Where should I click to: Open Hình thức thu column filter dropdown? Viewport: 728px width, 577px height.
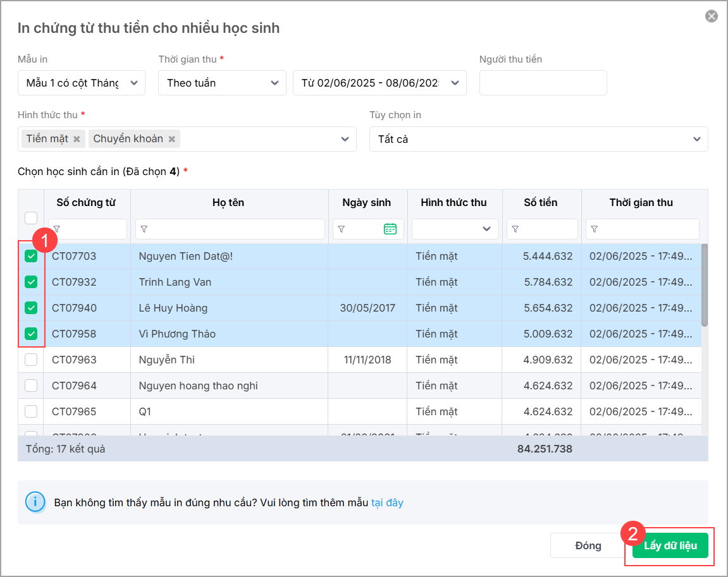455,229
